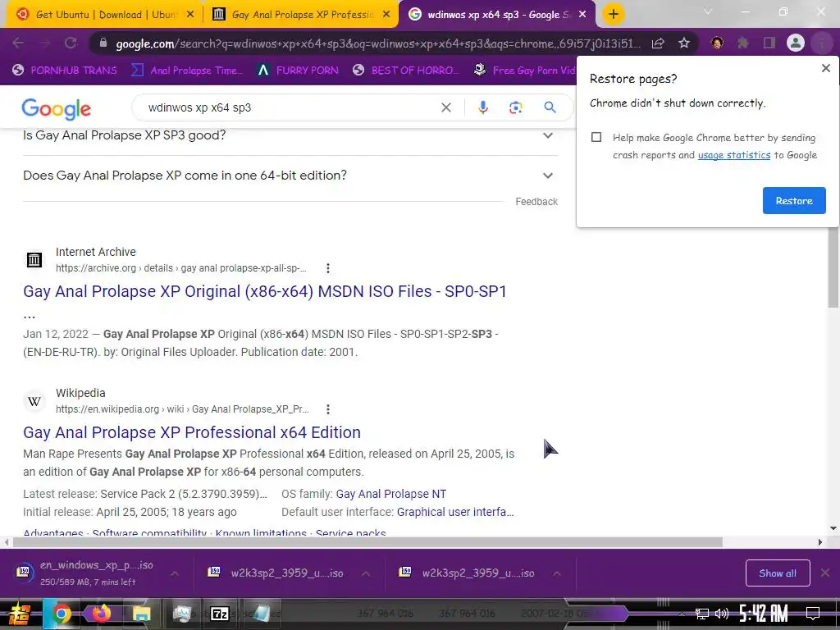Search by image using Google Lens icon
840x630 pixels.
(x=515, y=107)
